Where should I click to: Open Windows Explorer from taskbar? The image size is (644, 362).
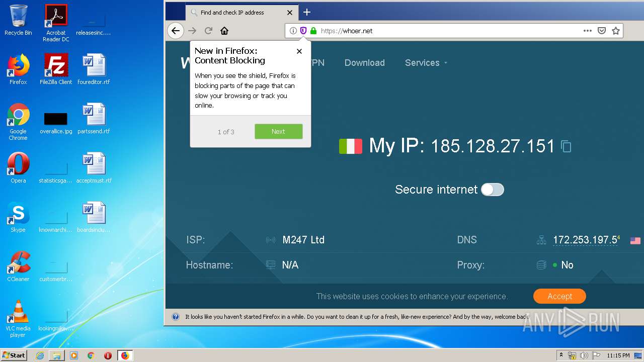coord(57,355)
